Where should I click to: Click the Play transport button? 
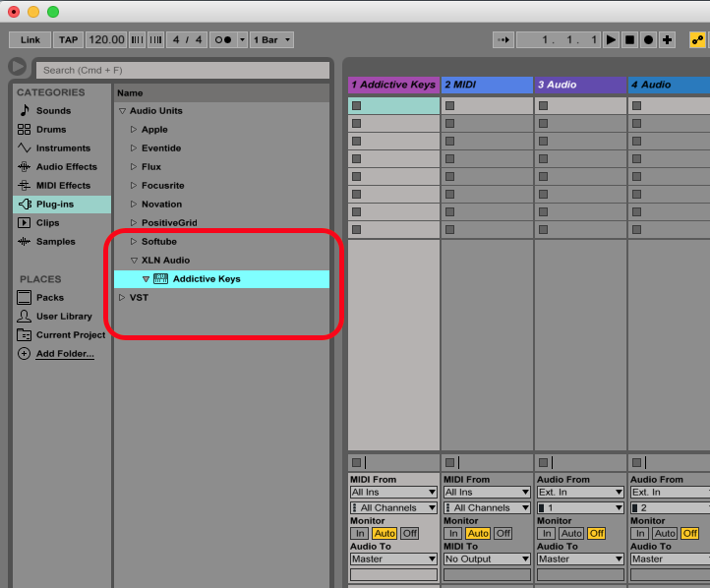611,40
